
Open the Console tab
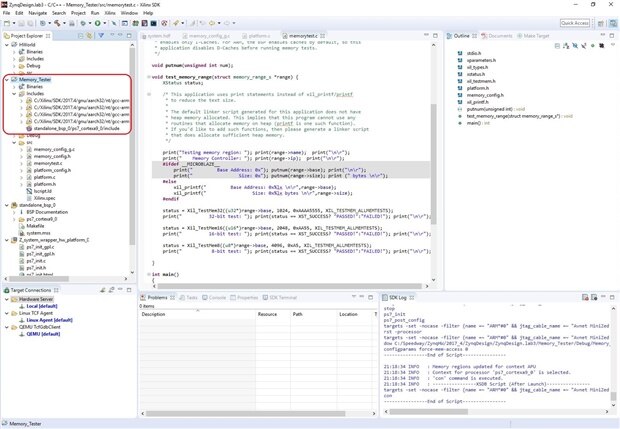click(x=216, y=297)
